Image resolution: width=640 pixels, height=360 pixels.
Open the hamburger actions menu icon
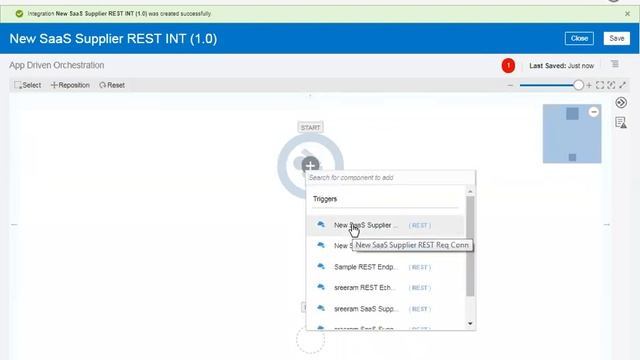[615, 64]
